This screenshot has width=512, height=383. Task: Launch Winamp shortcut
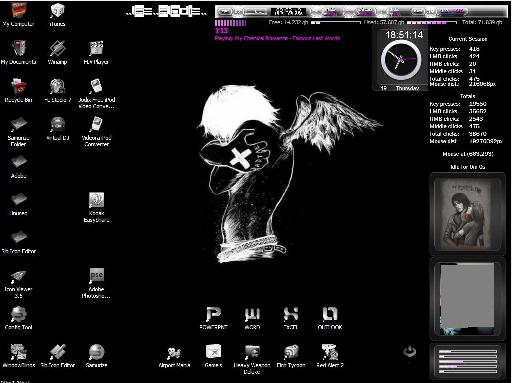point(57,52)
